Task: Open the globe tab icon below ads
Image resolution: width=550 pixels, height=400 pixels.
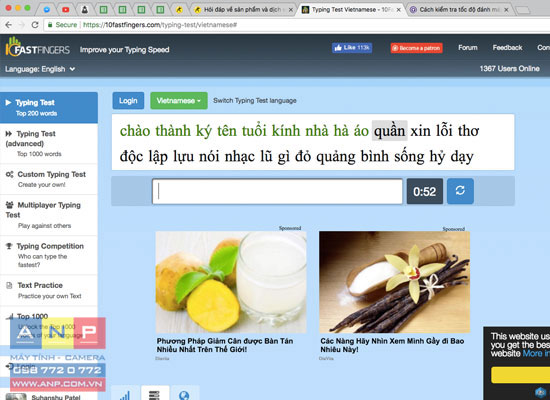Action: (x=184, y=395)
